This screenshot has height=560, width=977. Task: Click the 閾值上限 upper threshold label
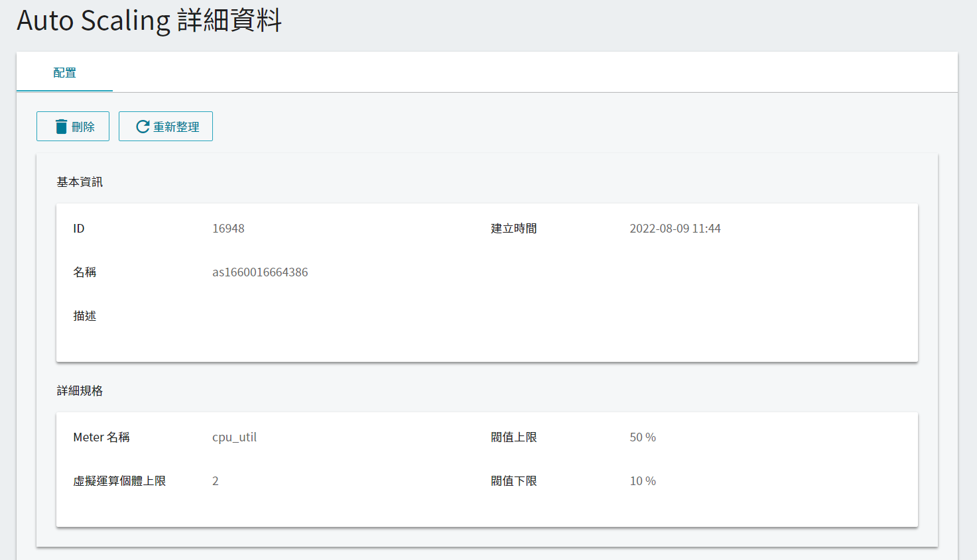click(514, 437)
